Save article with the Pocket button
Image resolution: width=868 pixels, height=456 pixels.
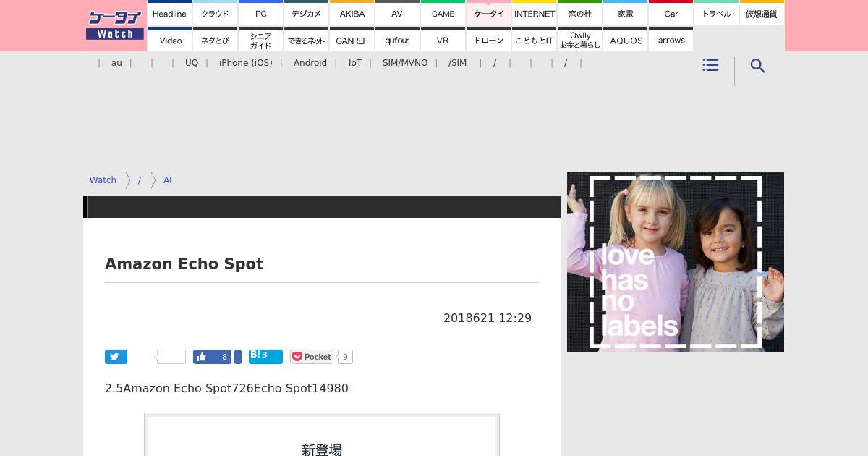pyautogui.click(x=312, y=357)
